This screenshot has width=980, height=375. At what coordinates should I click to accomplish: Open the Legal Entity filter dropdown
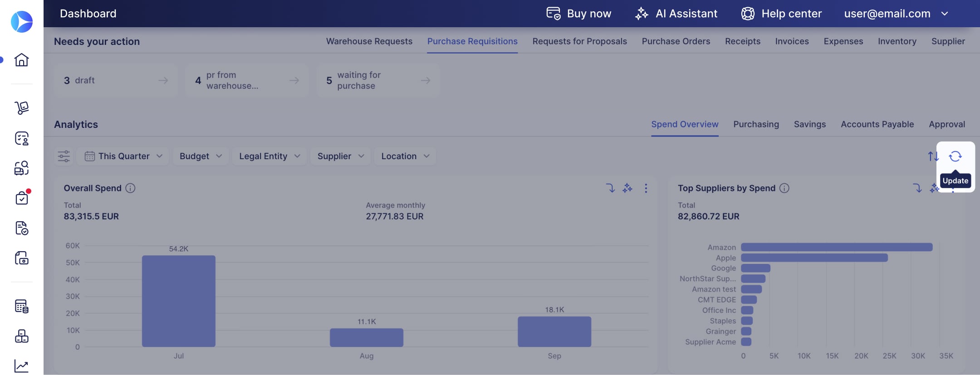point(269,156)
